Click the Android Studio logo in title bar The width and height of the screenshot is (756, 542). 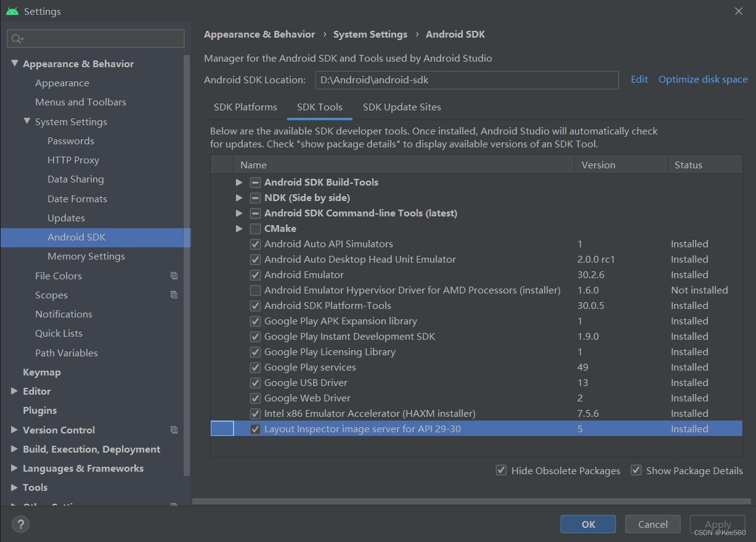(x=12, y=11)
